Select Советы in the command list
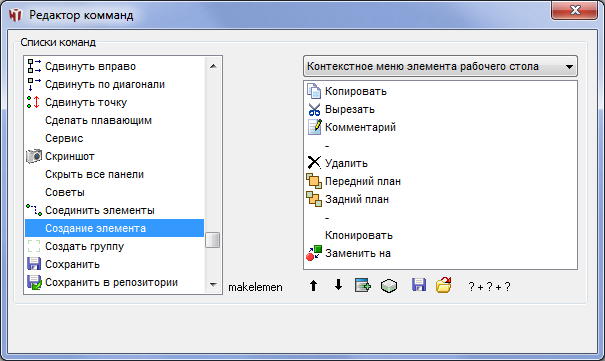Viewport: 605px width, 361px height. click(x=65, y=192)
